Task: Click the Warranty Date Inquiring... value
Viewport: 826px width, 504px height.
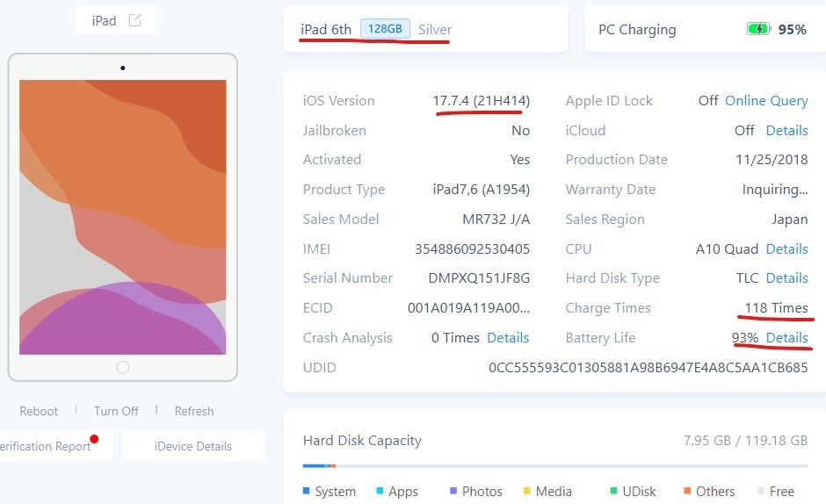Action: point(775,189)
